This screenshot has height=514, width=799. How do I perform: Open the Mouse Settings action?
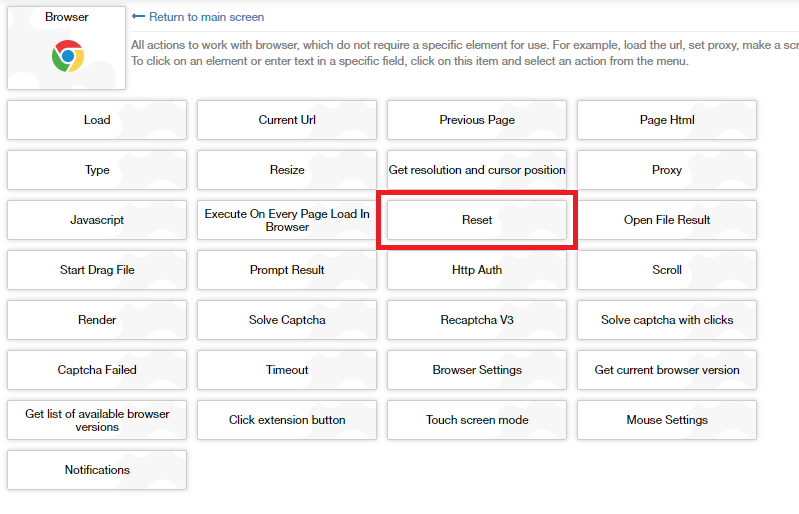(667, 420)
